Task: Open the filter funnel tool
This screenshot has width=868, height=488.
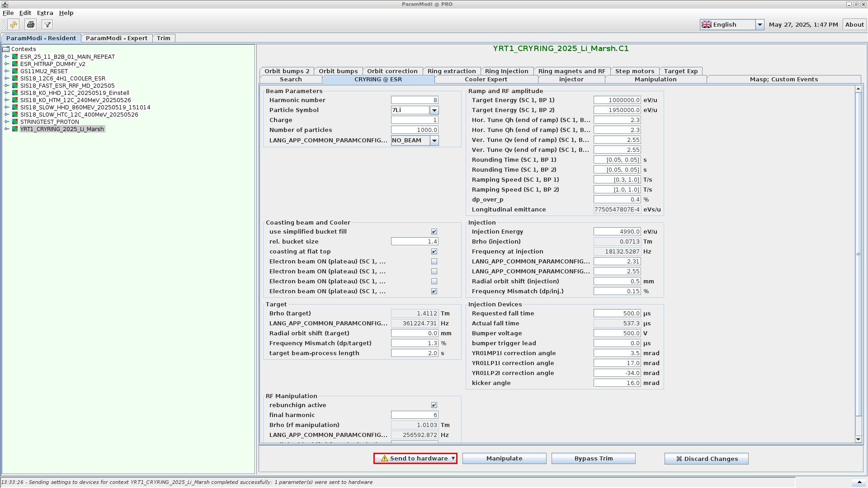Action: click(x=47, y=24)
